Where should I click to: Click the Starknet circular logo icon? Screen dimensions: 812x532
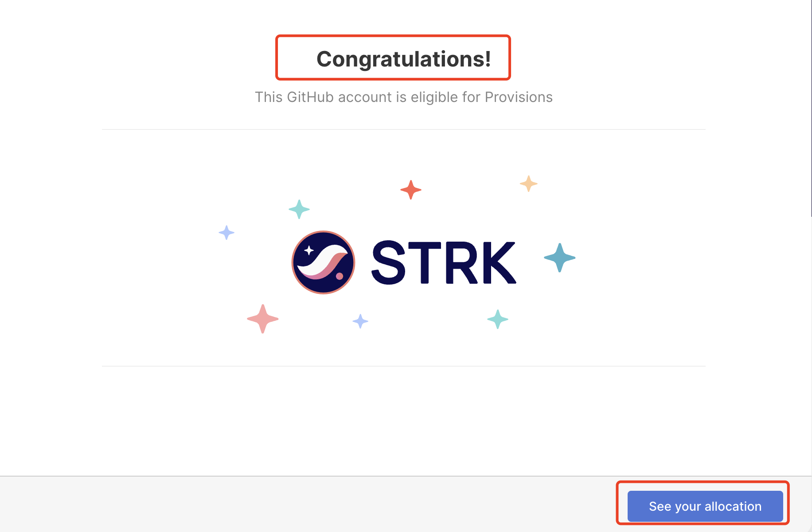323,262
